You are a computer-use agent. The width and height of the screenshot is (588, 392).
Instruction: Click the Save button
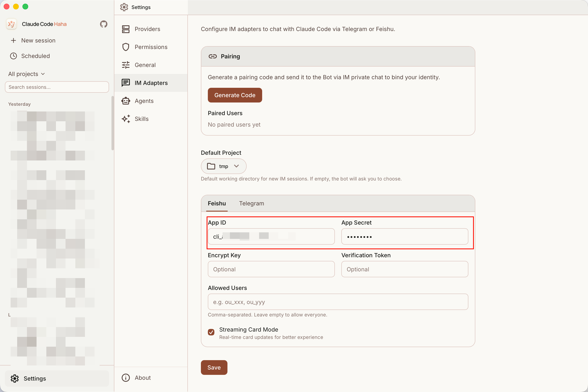[214, 367]
